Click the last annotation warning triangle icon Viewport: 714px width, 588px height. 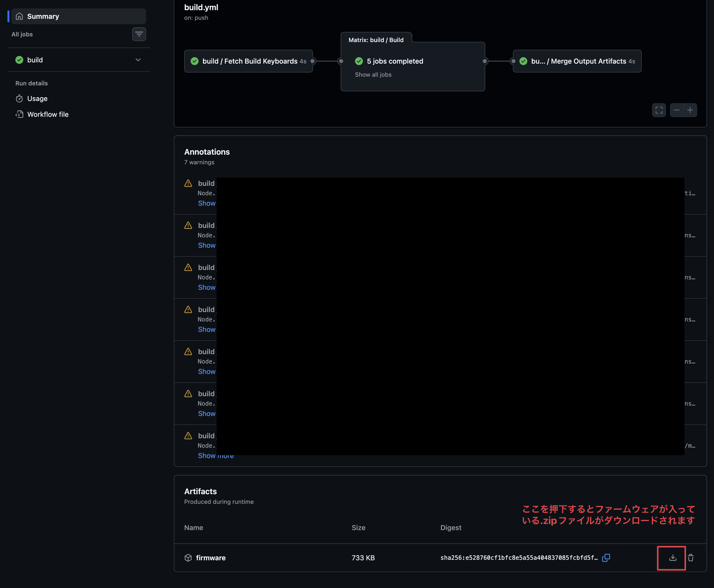[x=188, y=436]
